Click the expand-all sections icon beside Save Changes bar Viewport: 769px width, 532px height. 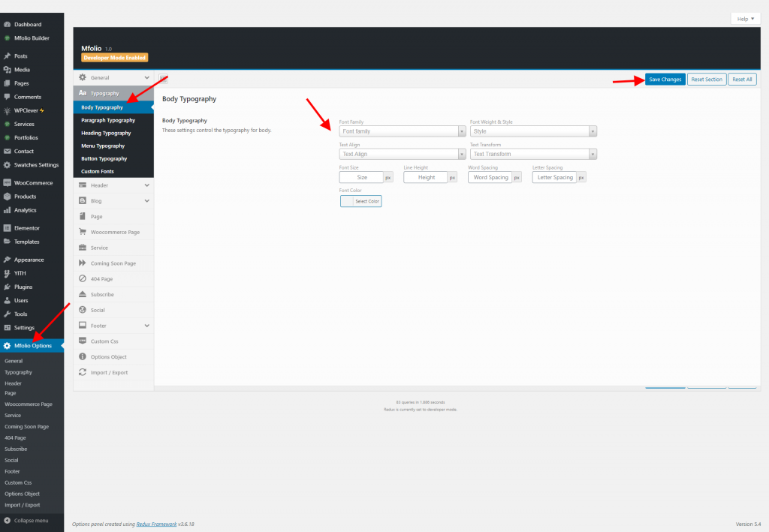pos(164,80)
